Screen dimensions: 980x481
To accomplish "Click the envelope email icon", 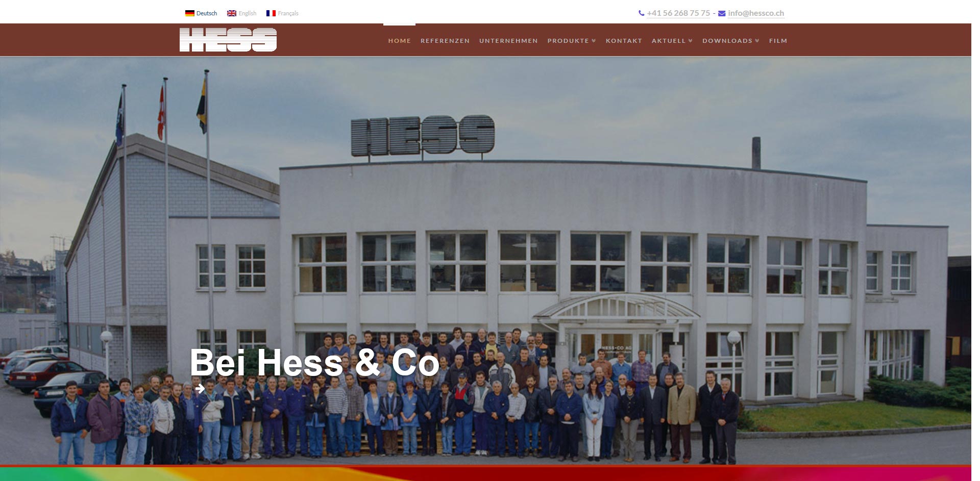I will pyautogui.click(x=722, y=13).
